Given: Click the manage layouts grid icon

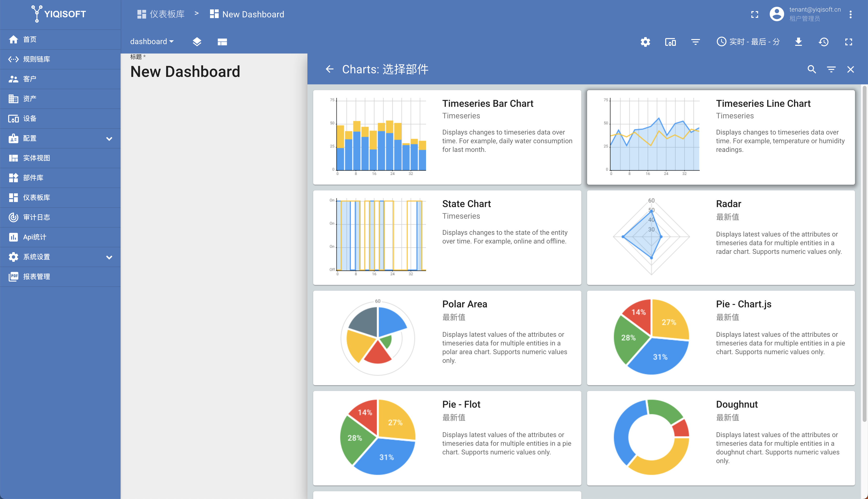Looking at the screenshot, I should 222,42.
